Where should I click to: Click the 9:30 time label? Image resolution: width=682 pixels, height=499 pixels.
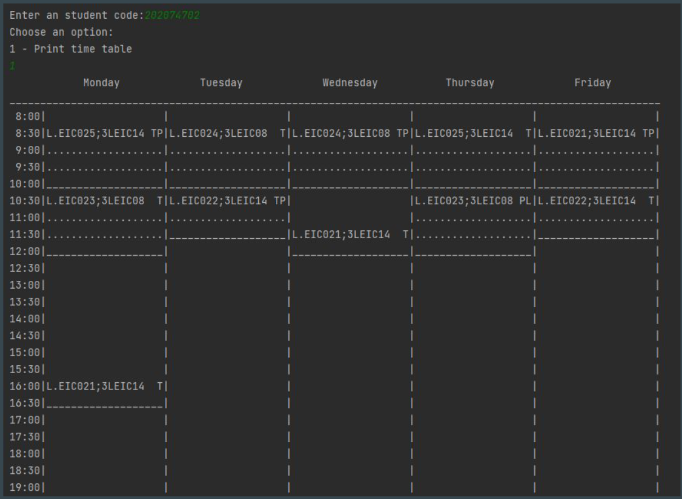[27, 167]
